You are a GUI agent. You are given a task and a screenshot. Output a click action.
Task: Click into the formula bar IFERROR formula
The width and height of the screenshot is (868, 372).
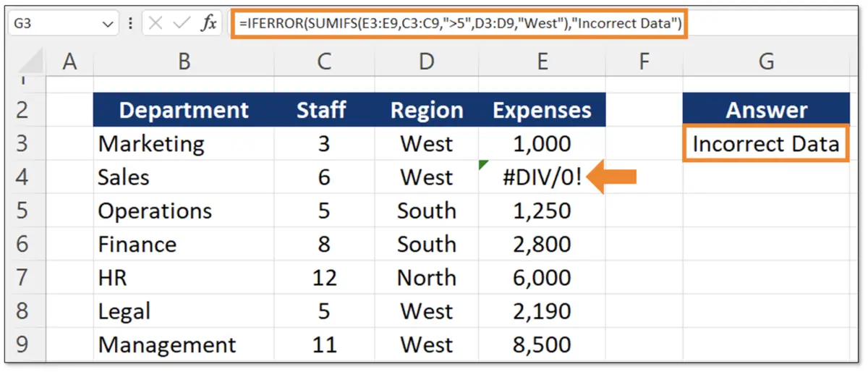point(459,23)
